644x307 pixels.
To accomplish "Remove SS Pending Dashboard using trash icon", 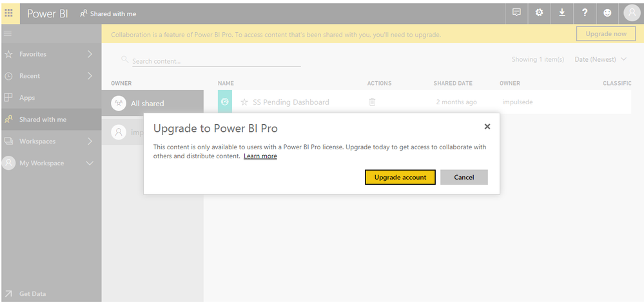I will click(x=372, y=102).
